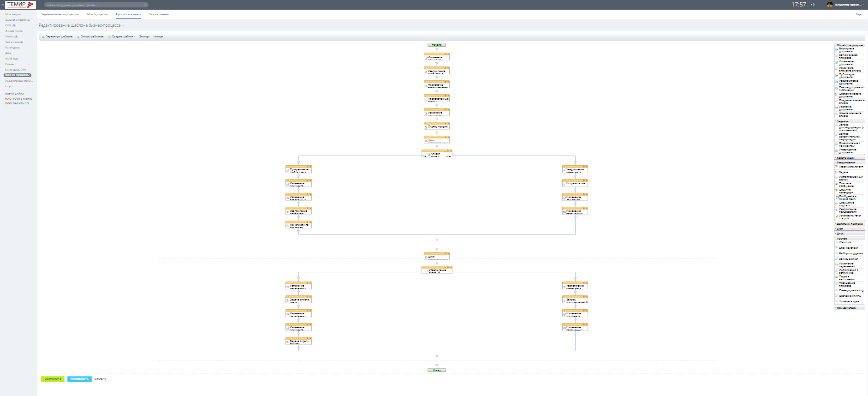
Task: Open the Процессы в ленте tab
Action: pos(129,14)
